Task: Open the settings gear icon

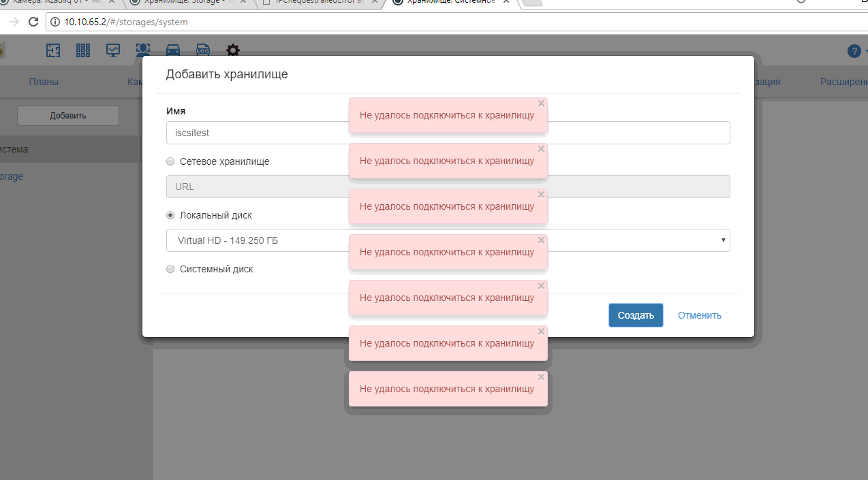Action: 233,50
